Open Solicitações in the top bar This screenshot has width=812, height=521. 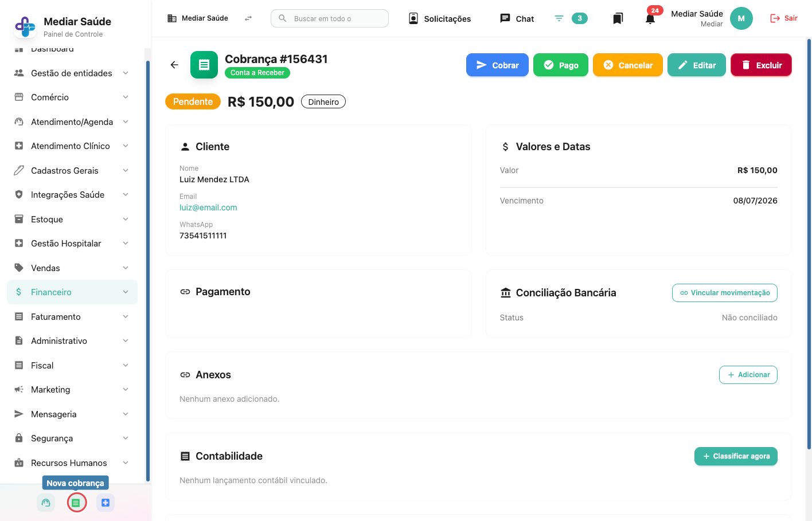coord(439,19)
